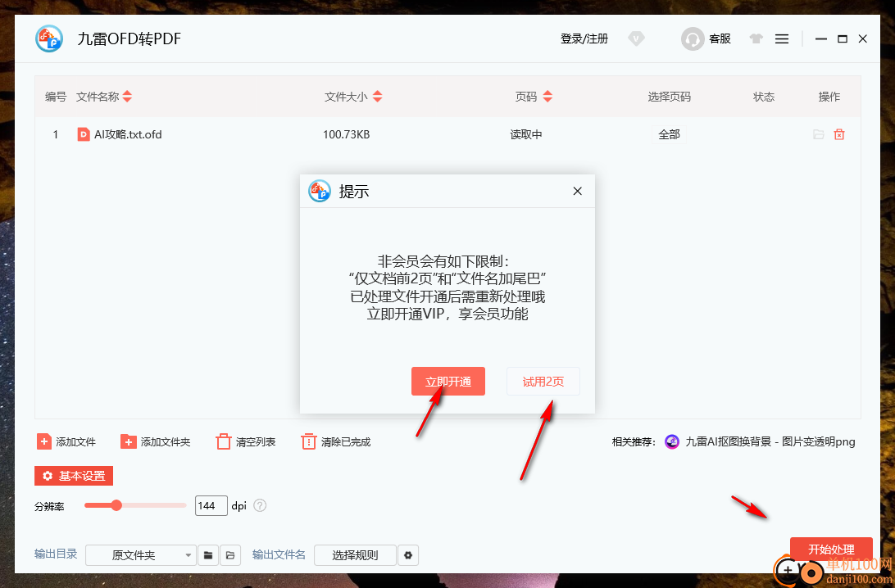Viewport: 895px width, 588px height.
Task: Sort the list by 文件大小
Action: point(377,97)
